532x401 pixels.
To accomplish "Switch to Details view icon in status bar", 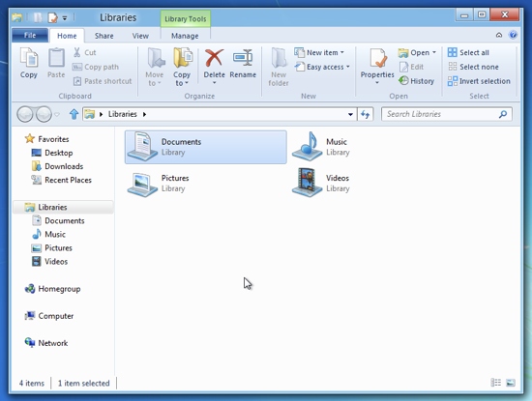I will point(495,383).
